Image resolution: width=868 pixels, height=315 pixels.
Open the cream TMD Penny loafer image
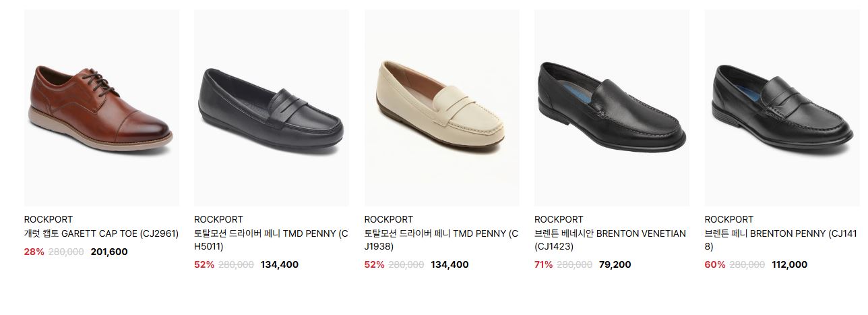coord(442,108)
